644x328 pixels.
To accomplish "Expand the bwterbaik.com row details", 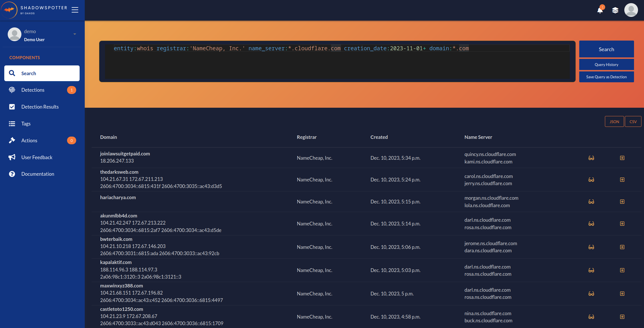I will 622,247.
